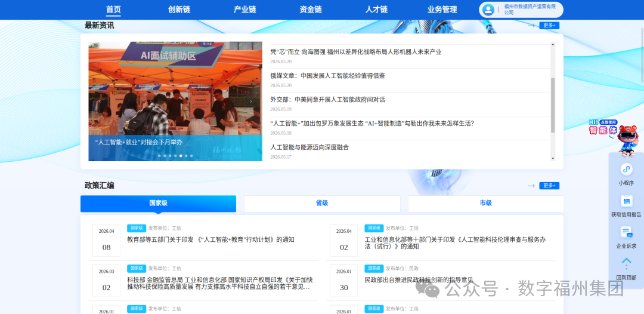The width and height of the screenshot is (644, 314).
Task: Click the 回到顶部 up-arrow icon
Action: (626, 263)
